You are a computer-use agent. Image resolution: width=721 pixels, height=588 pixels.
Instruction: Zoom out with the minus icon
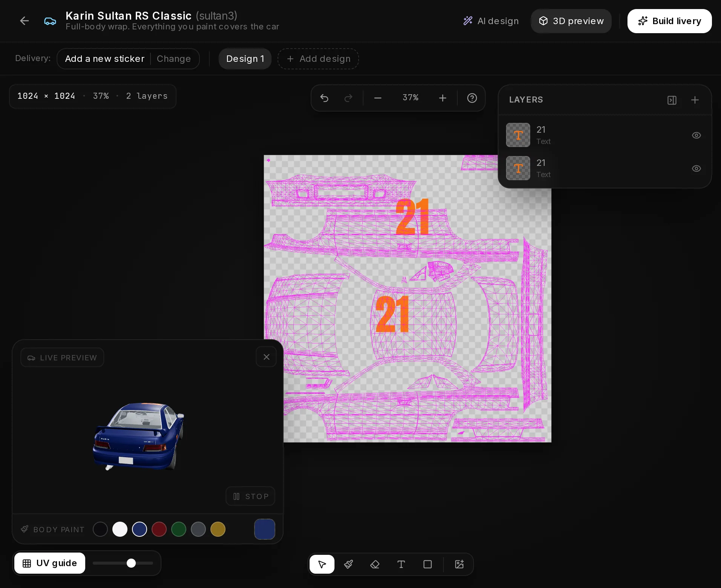pos(378,98)
